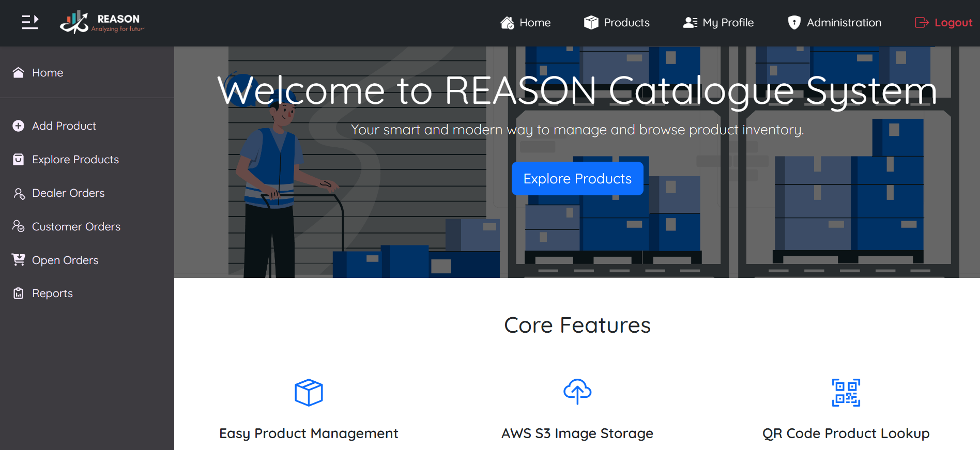The width and height of the screenshot is (980, 450).
Task: Click the shield icon next to Administration
Action: click(794, 23)
